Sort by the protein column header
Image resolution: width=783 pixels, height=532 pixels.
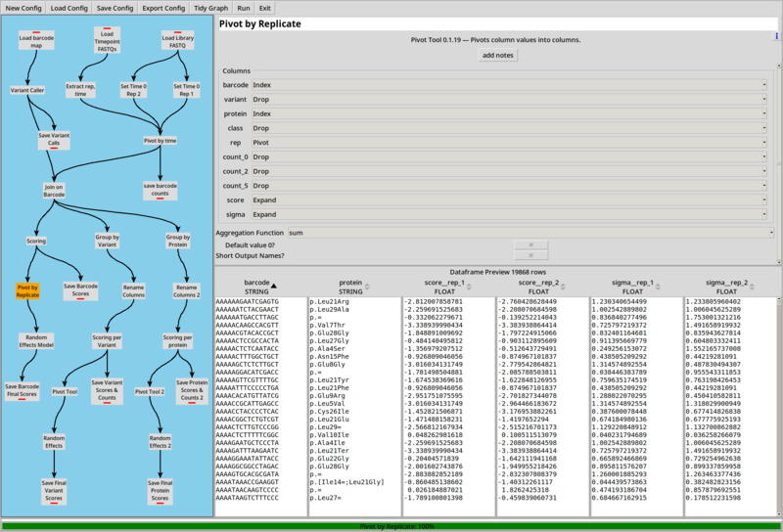point(354,287)
